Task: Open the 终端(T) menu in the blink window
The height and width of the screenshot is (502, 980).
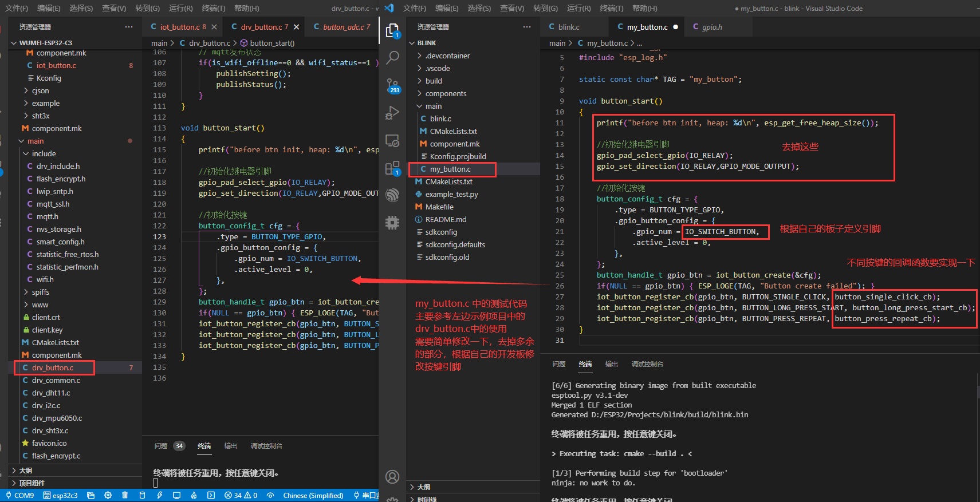Action: coord(612,8)
